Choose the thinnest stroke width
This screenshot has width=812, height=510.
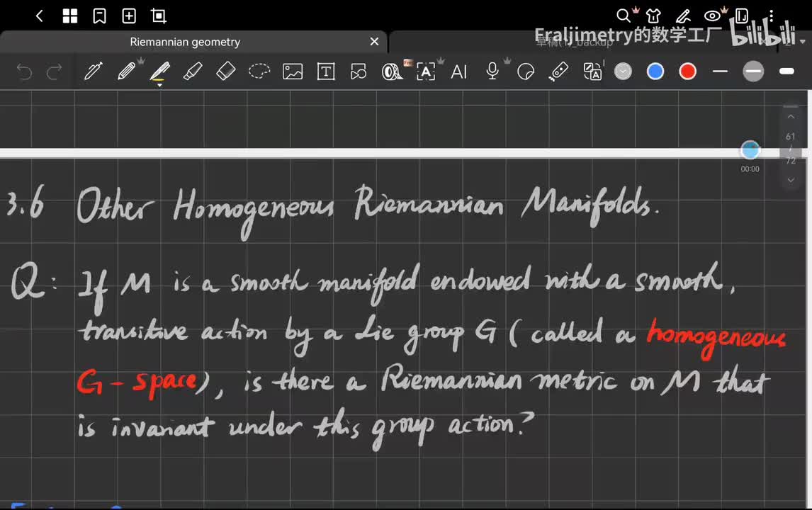721,72
